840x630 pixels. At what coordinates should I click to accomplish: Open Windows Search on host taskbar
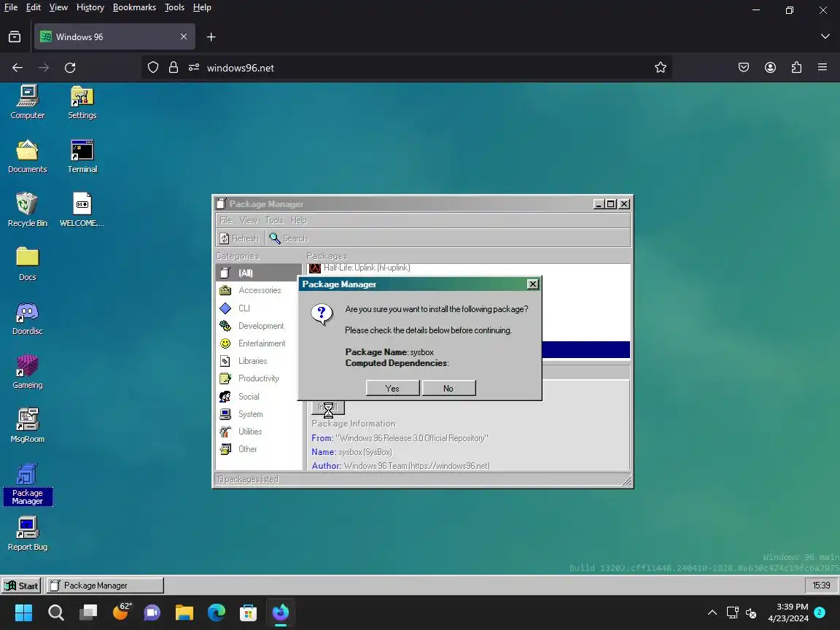point(55,612)
